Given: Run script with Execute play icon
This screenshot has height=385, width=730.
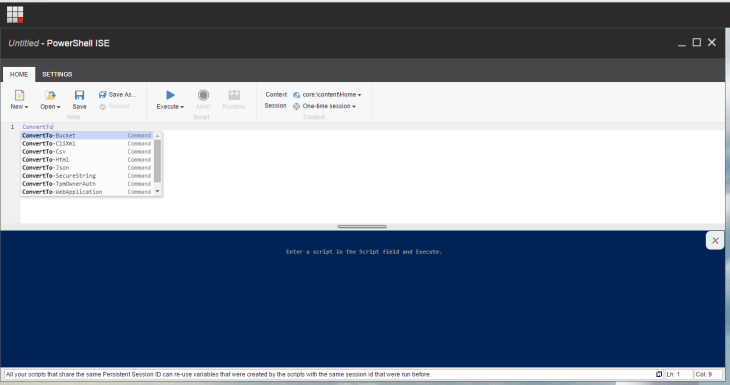Looking at the screenshot, I should pos(170,95).
